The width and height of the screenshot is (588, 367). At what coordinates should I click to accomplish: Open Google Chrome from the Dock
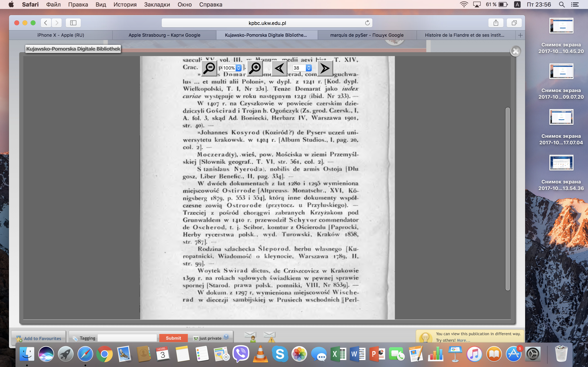(x=105, y=354)
